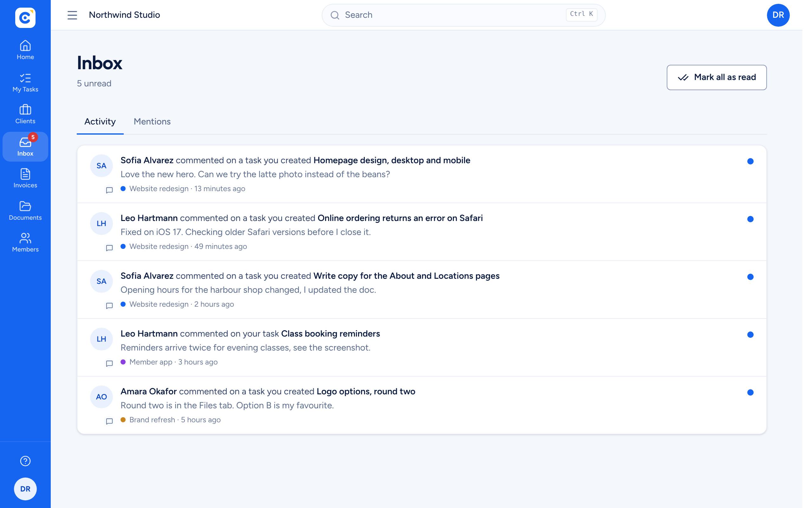Click the search magnifier icon
The image size is (812, 508).
pos(335,15)
